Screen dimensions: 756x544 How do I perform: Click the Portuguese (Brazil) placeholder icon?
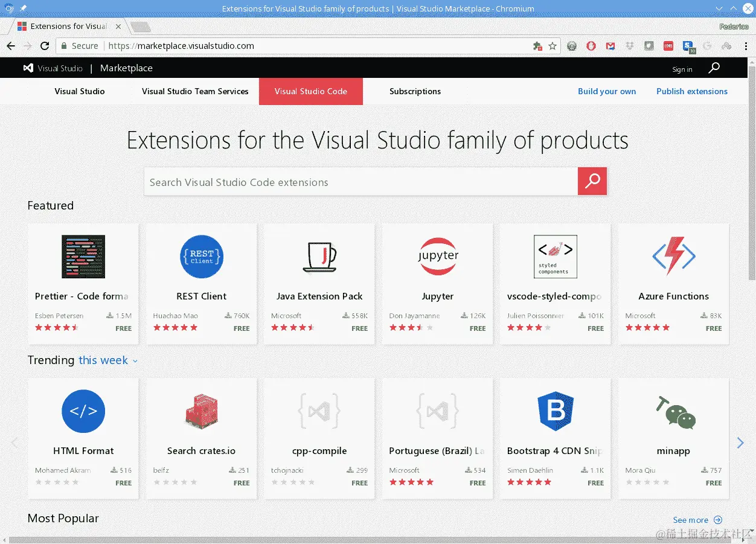click(x=438, y=411)
